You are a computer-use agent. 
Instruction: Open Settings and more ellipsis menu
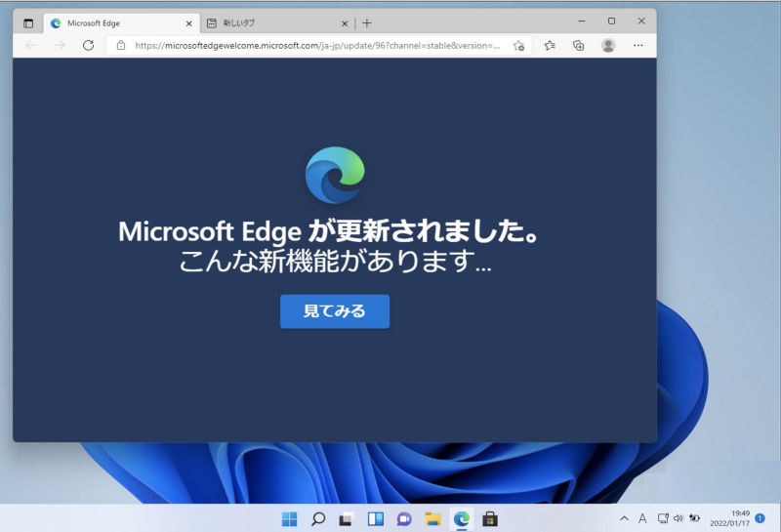pos(638,45)
